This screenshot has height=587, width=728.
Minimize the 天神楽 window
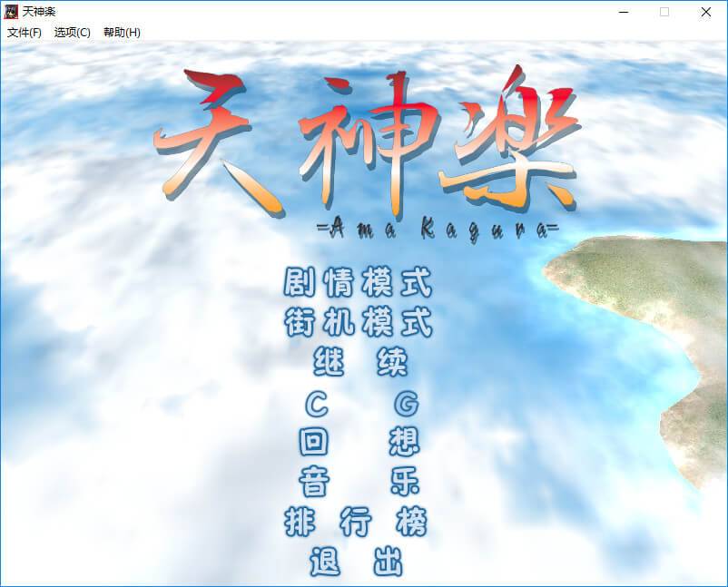[x=623, y=12]
